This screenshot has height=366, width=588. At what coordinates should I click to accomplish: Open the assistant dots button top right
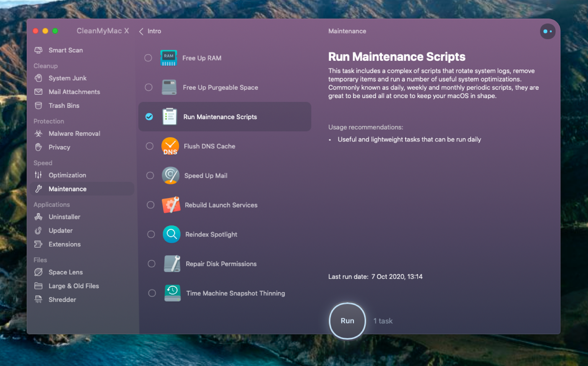548,31
